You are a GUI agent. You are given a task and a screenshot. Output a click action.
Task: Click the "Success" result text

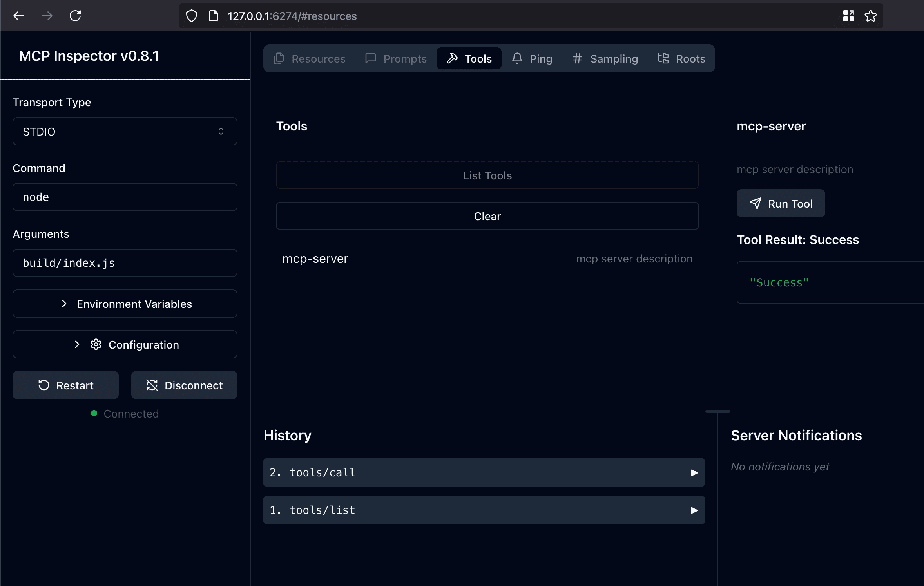(779, 282)
